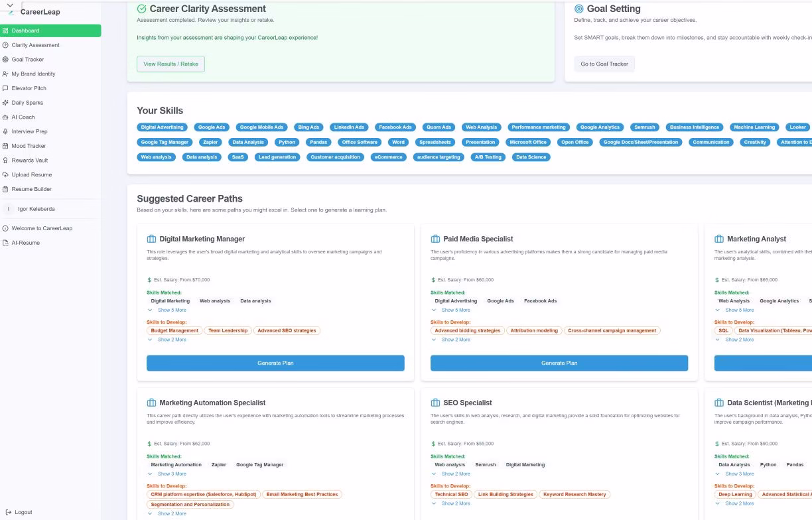Expand Show 3 More under Marketing Automation Specialist
This screenshot has height=520, width=812.
(171, 474)
